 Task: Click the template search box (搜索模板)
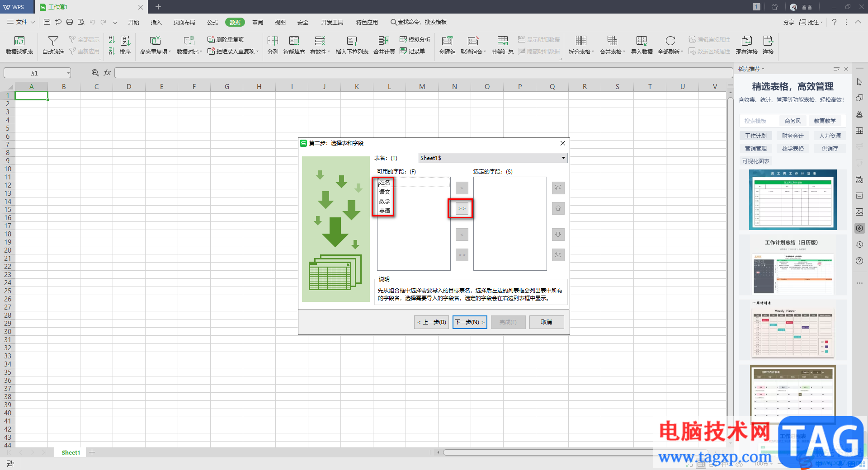[x=759, y=121]
